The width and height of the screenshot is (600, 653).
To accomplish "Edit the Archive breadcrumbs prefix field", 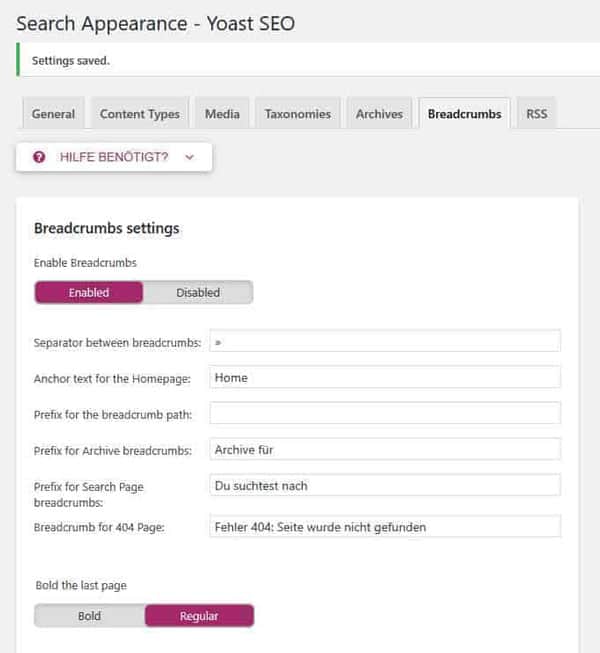I will [385, 449].
